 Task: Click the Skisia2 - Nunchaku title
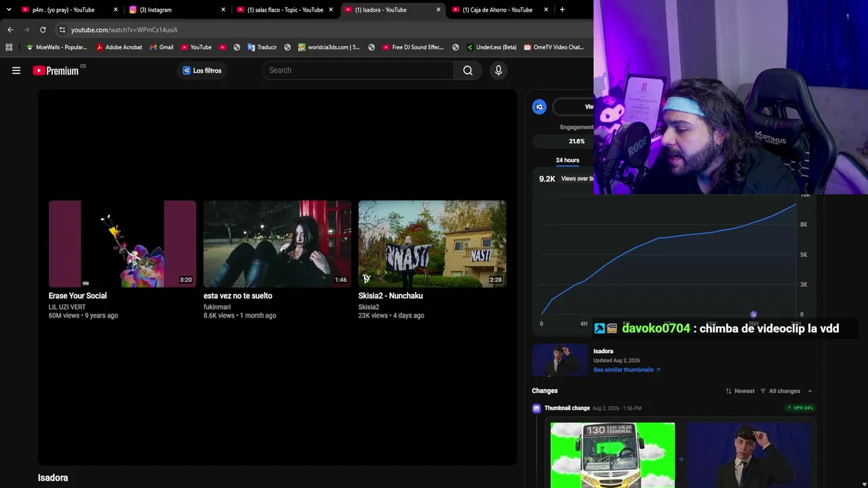391,296
